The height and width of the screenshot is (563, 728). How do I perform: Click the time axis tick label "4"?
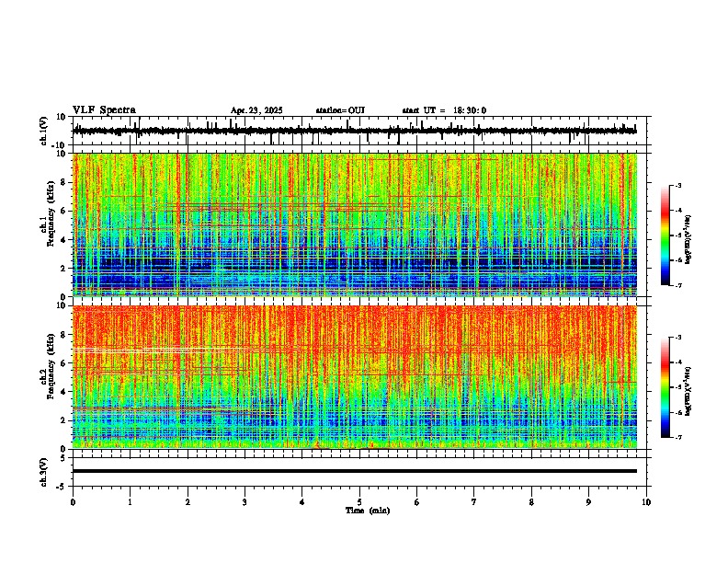[x=302, y=502]
